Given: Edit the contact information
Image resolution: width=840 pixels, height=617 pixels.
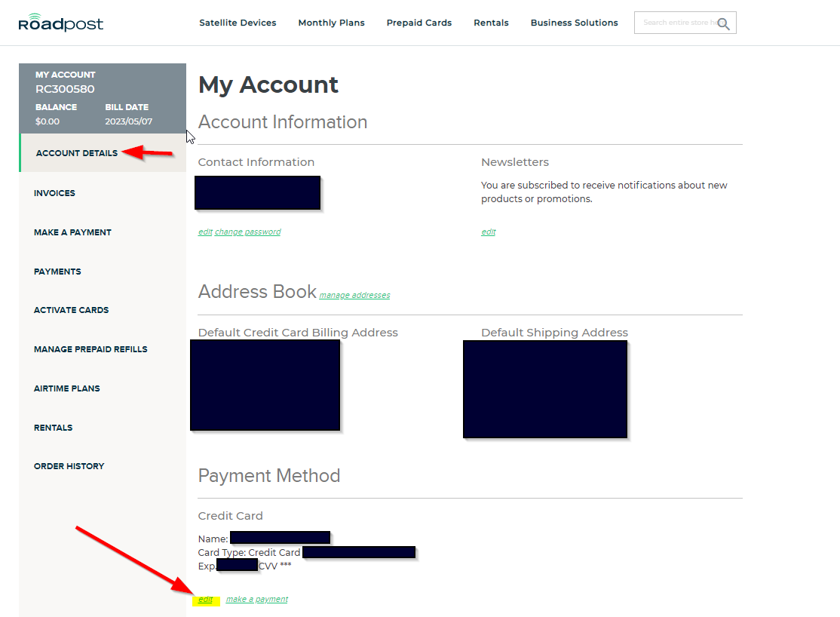Looking at the screenshot, I should point(205,232).
